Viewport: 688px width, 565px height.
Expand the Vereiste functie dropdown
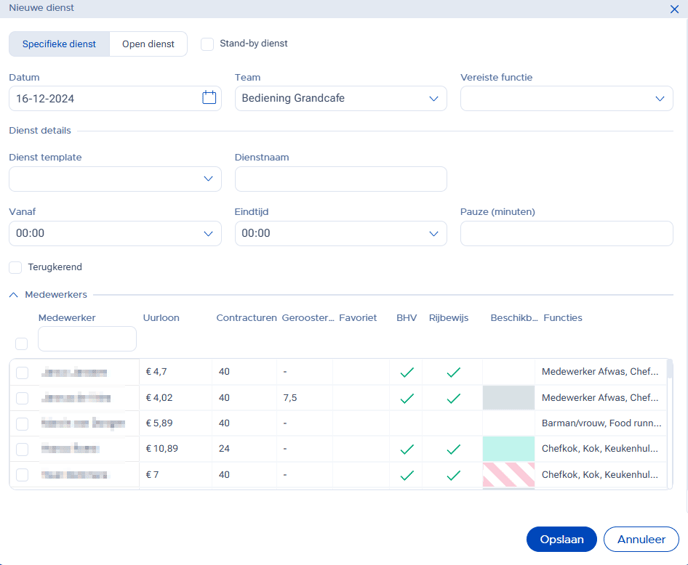566,99
